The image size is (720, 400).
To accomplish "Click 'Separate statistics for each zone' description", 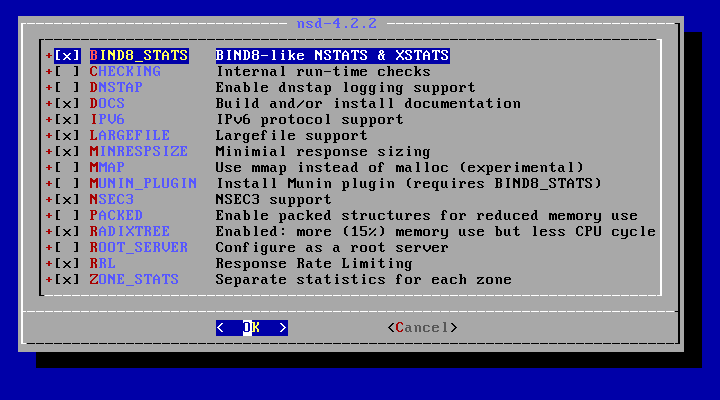I will (x=364, y=280).
